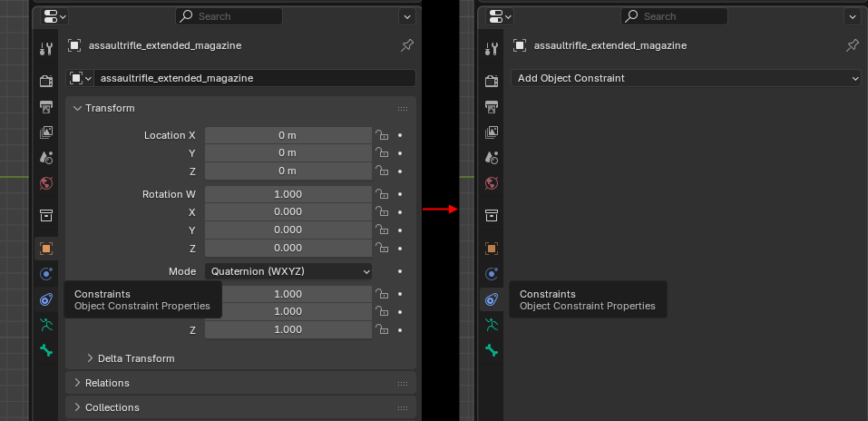The height and width of the screenshot is (421, 868).
Task: Click Transform panel drag grip
Action: click(x=403, y=109)
